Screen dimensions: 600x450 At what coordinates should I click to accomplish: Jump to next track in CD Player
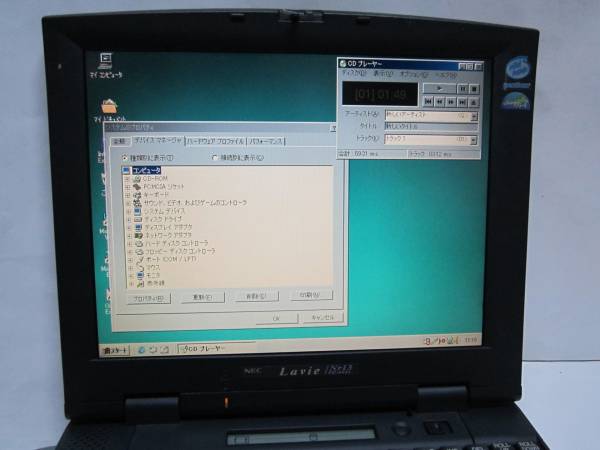tap(463, 102)
